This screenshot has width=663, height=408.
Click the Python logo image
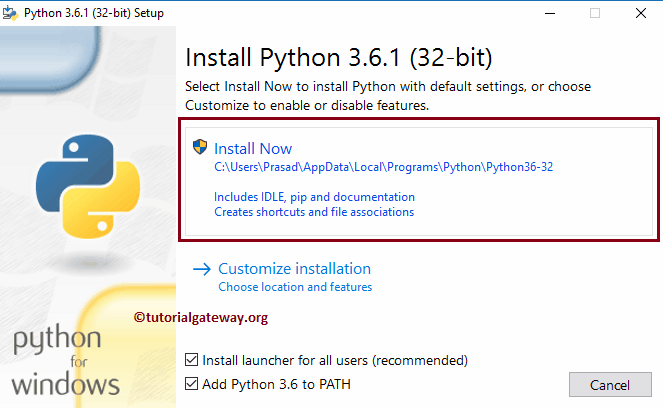pyautogui.click(x=88, y=186)
